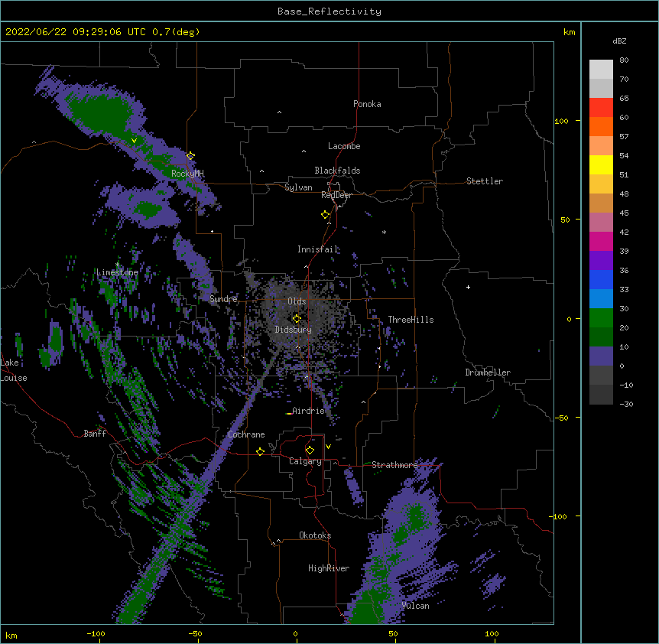Image resolution: width=659 pixels, height=644 pixels.
Task: Click the yellow diamond marker above Calgary label
Action: [x=310, y=450]
